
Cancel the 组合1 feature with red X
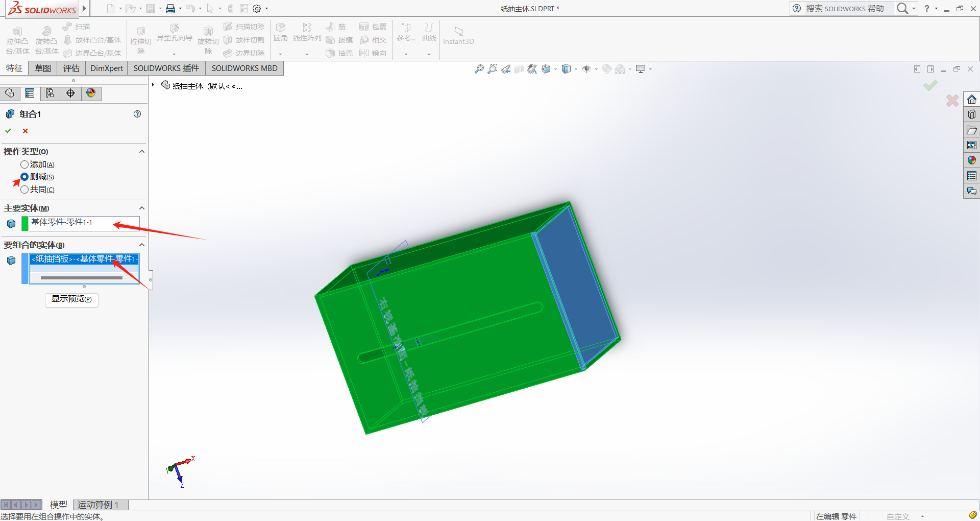[25, 131]
